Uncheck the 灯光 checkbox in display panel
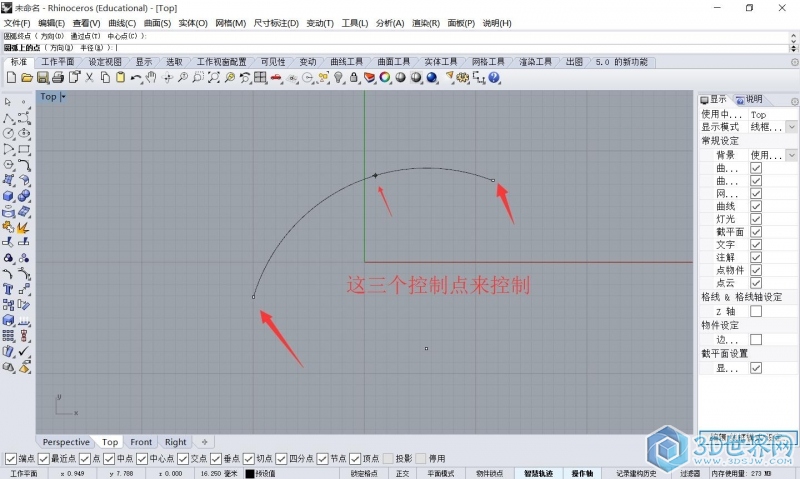Image resolution: width=800 pixels, height=479 pixels. 756,219
